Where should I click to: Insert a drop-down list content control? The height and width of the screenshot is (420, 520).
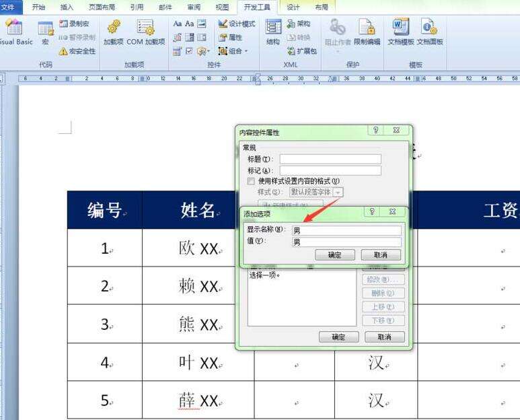pyautogui.click(x=202, y=38)
